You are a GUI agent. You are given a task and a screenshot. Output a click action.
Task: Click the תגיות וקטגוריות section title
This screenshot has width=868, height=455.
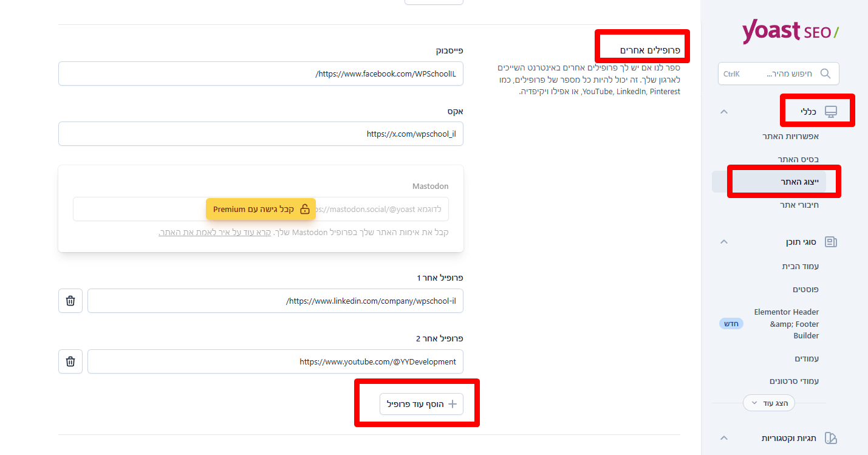[789, 438]
